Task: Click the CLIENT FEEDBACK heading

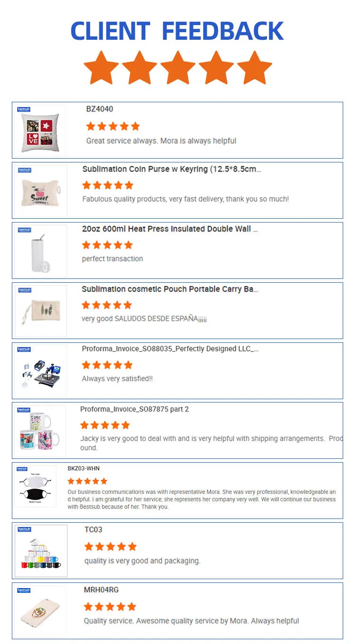Action: tap(177, 31)
